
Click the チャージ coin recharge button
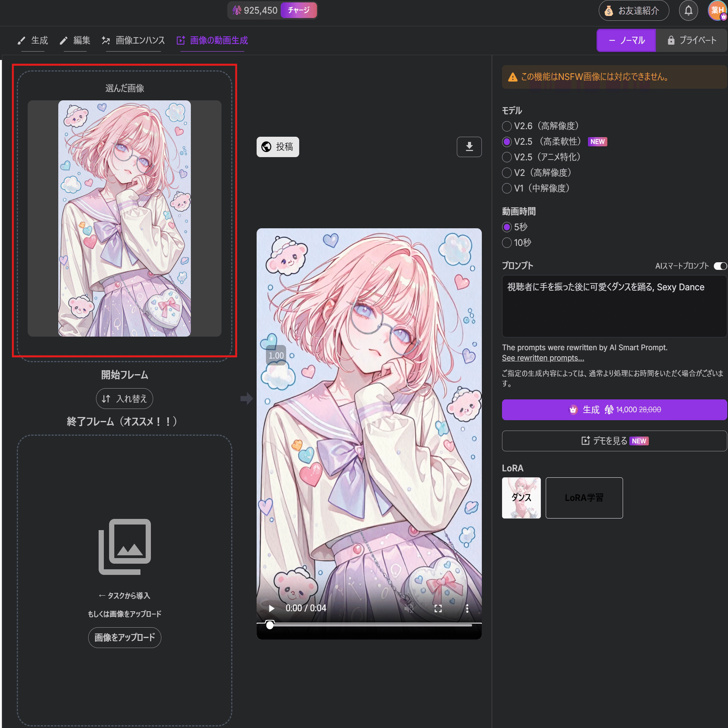pos(299,10)
